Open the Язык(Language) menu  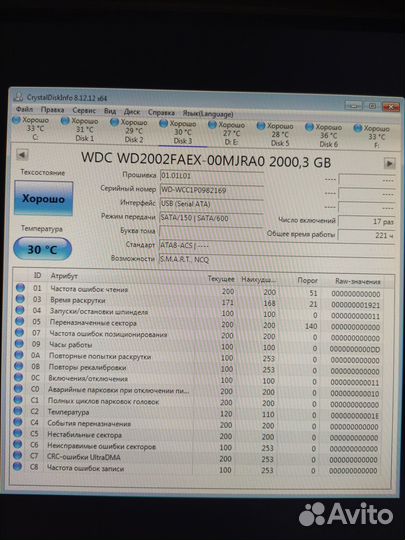(x=208, y=114)
